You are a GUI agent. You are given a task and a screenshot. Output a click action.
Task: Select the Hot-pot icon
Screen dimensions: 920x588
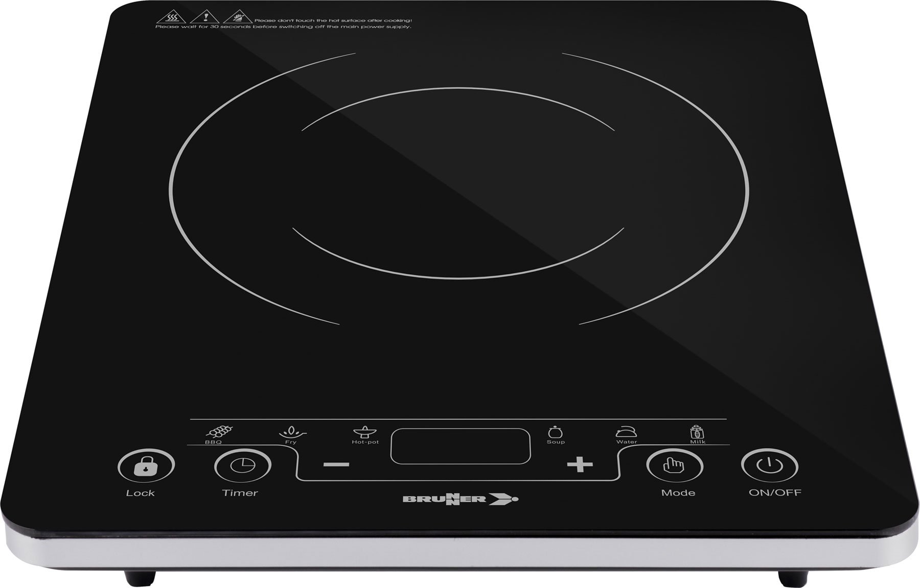(364, 432)
